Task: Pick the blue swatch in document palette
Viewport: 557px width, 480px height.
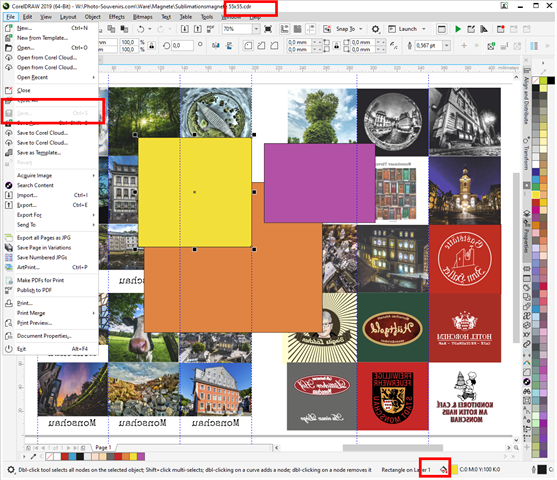Action: coord(72,456)
